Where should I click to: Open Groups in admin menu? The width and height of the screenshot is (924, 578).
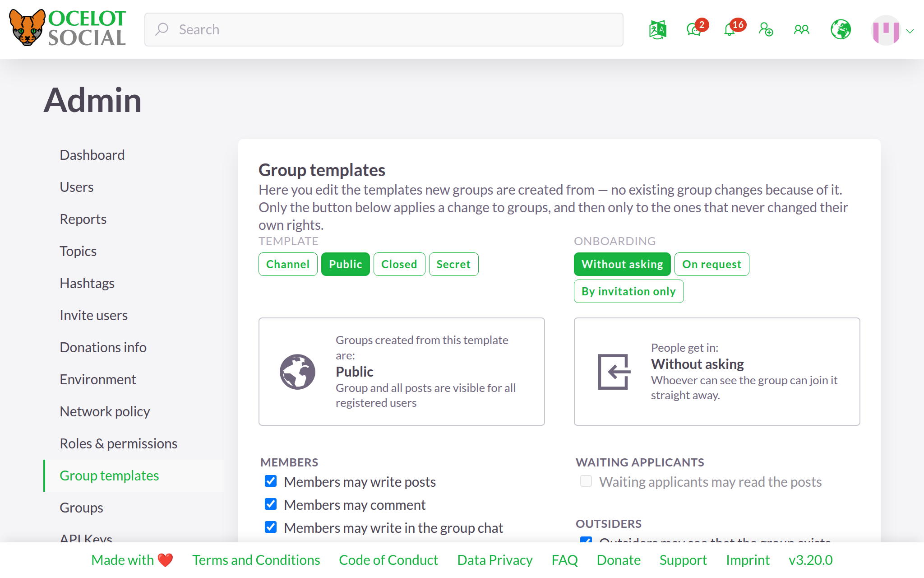(134, 508)
